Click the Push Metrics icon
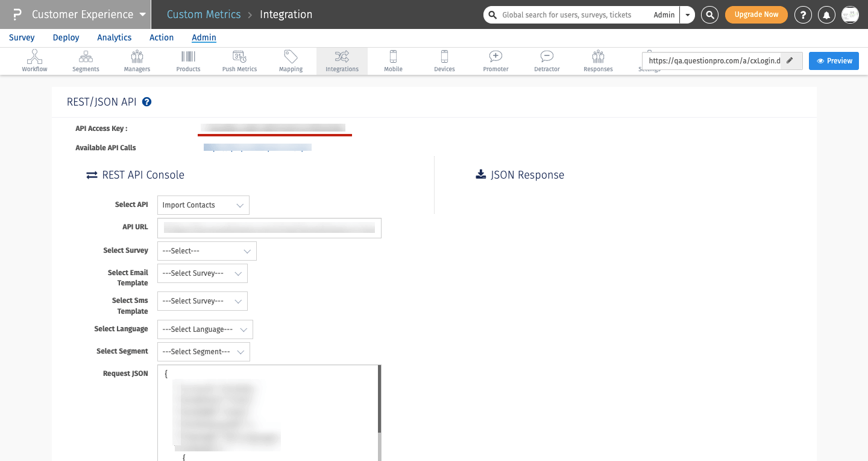 (x=239, y=60)
